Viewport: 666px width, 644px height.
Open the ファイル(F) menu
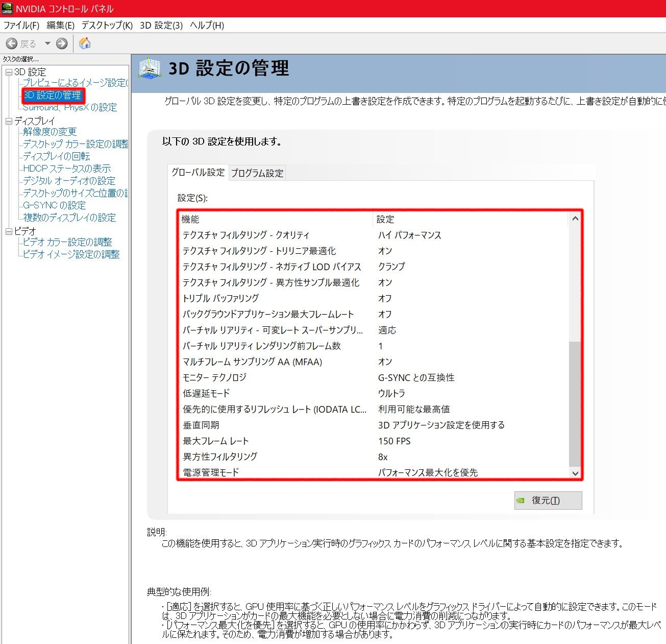tap(21, 26)
